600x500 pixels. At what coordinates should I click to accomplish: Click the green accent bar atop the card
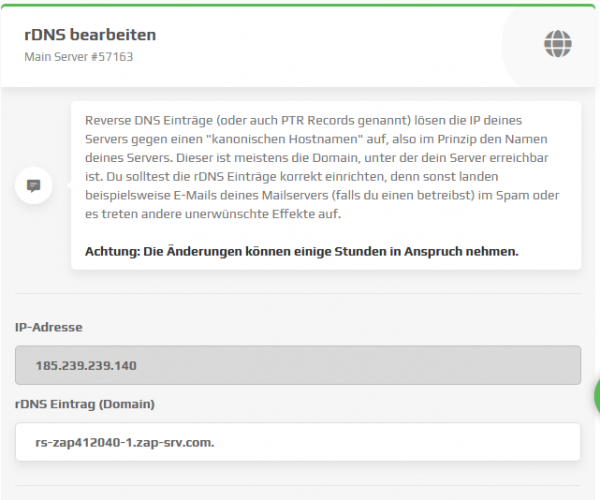point(298,5)
